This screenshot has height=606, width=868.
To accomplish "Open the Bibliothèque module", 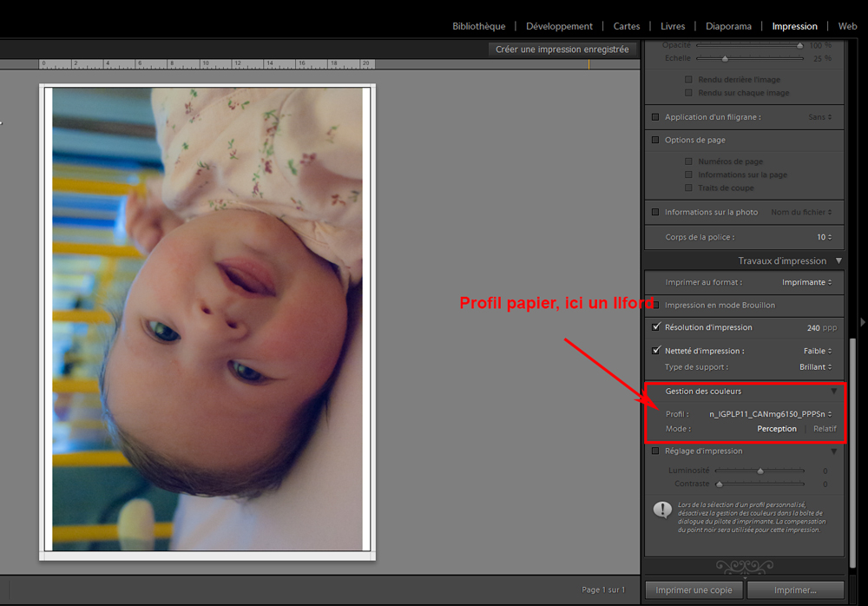I will tap(479, 26).
